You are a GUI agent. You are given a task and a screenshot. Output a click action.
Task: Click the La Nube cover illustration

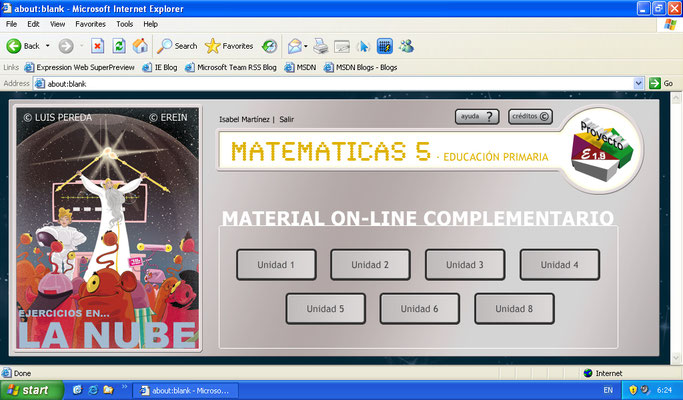[x=108, y=228]
